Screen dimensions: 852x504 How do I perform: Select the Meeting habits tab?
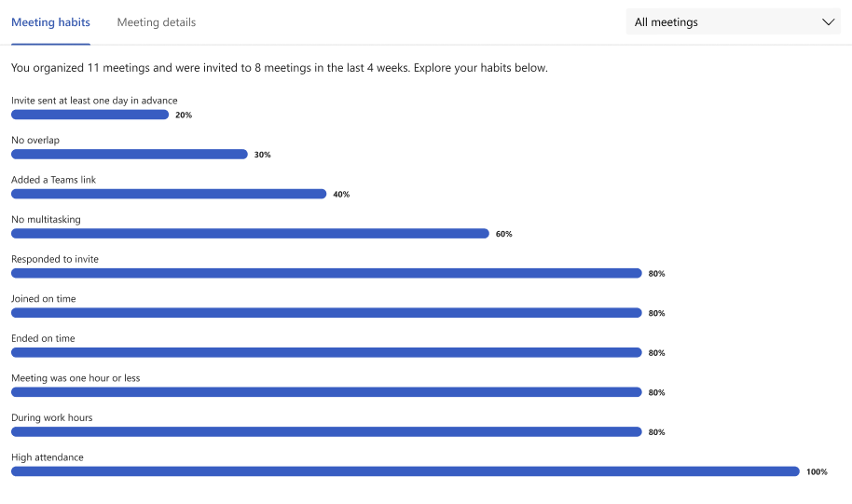pyautogui.click(x=50, y=22)
